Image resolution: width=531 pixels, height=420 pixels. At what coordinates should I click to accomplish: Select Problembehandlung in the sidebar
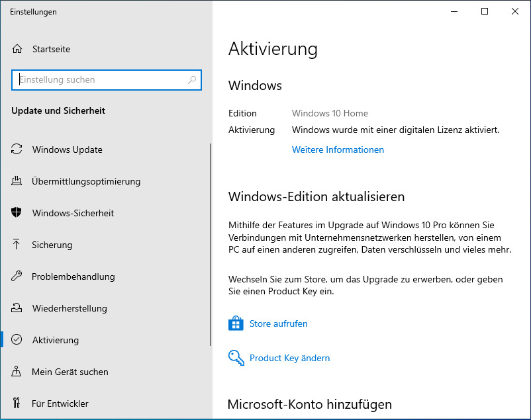click(x=105, y=276)
